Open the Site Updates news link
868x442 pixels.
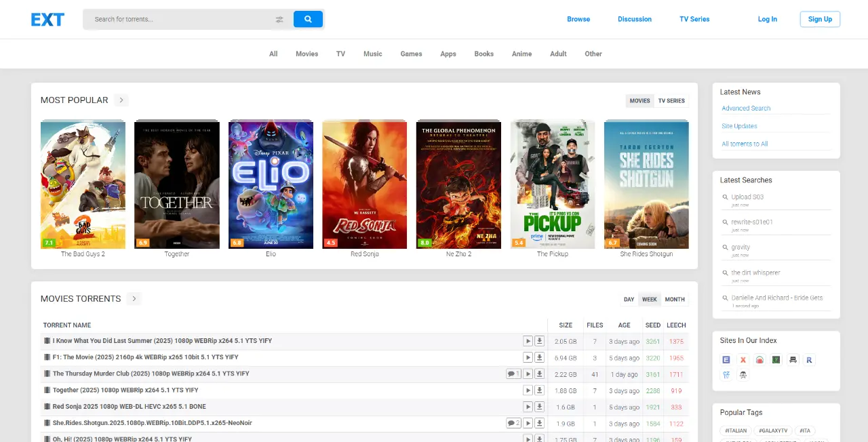(739, 126)
